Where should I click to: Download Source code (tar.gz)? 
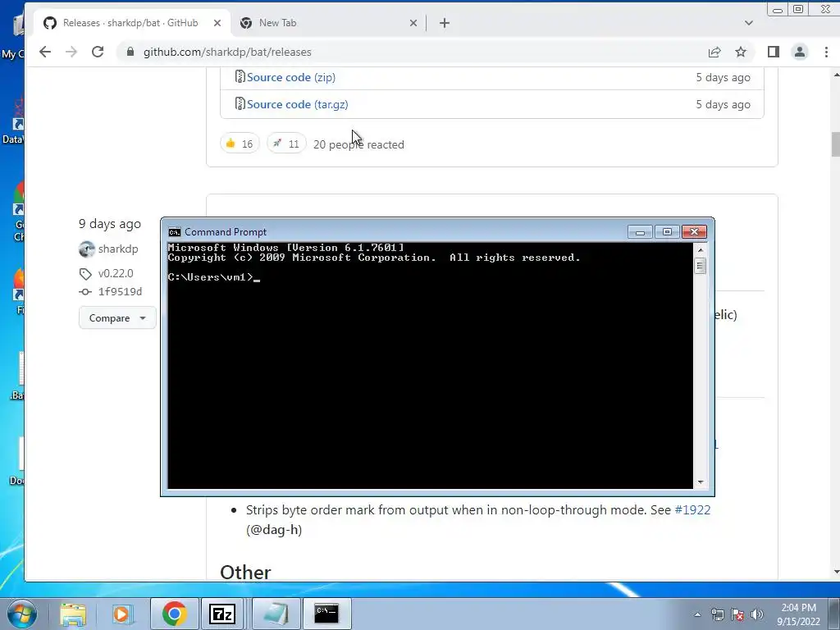(297, 104)
